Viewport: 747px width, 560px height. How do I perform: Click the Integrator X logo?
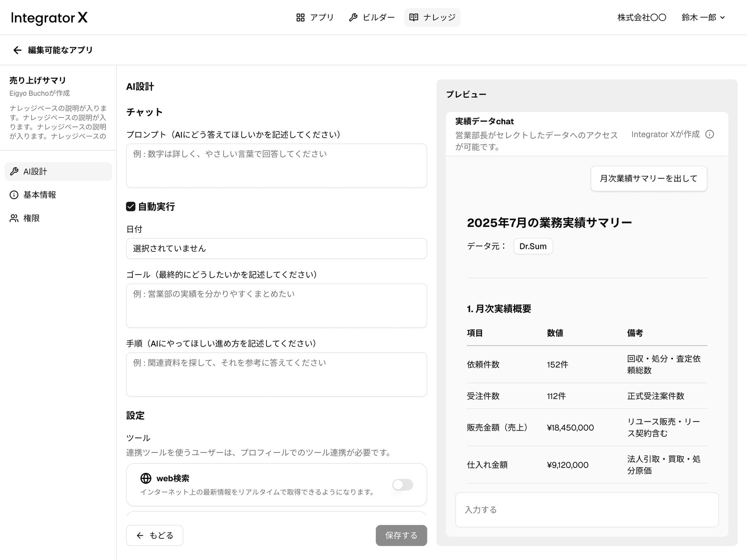[x=49, y=17]
